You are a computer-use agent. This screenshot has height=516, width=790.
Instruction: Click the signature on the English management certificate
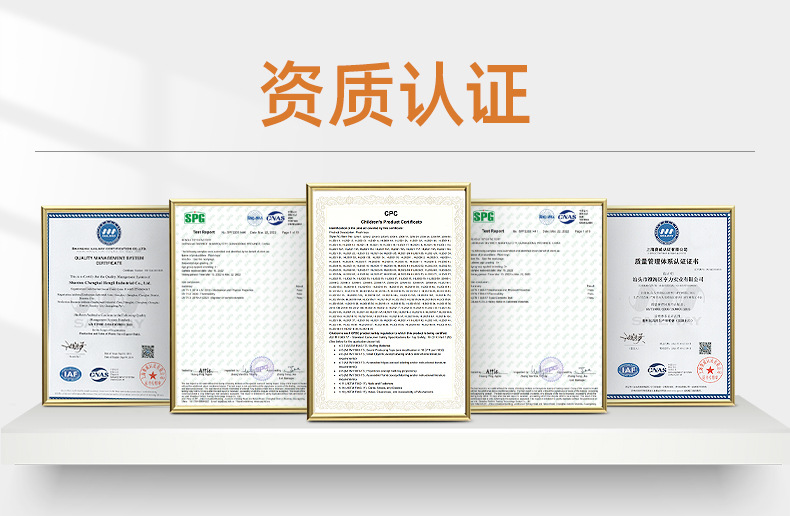click(74, 347)
